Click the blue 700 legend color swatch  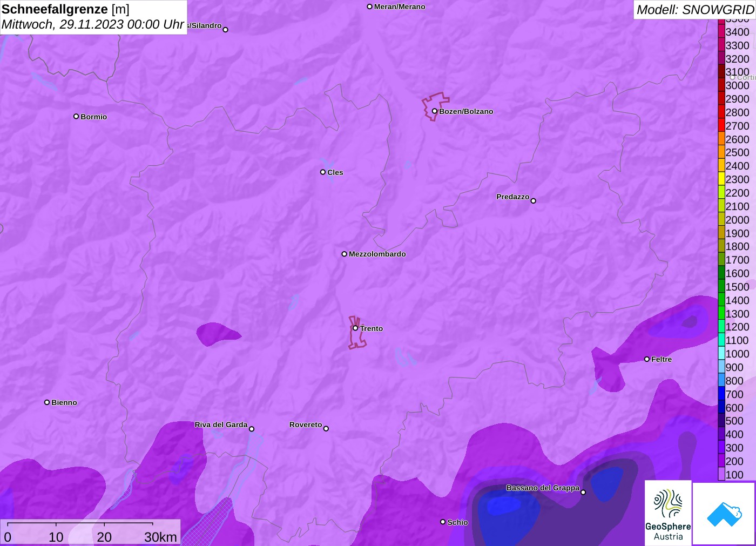click(x=721, y=394)
